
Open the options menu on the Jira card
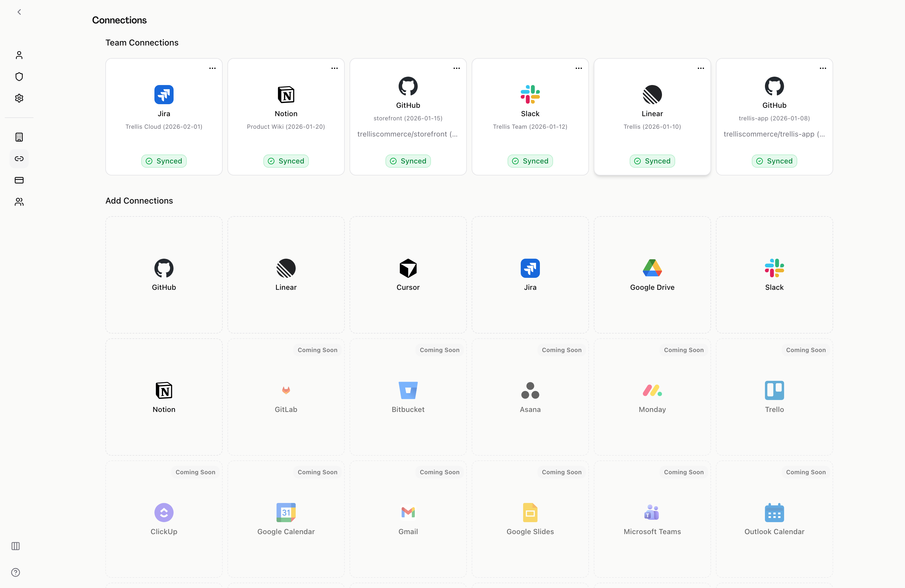click(x=212, y=68)
